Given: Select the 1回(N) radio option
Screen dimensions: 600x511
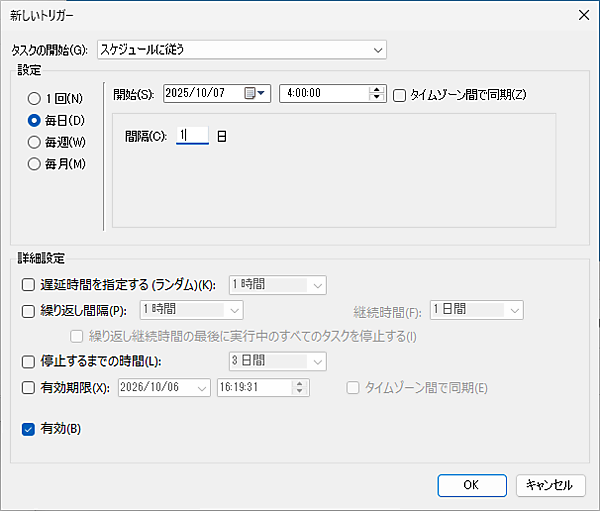Looking at the screenshot, I should (x=34, y=98).
